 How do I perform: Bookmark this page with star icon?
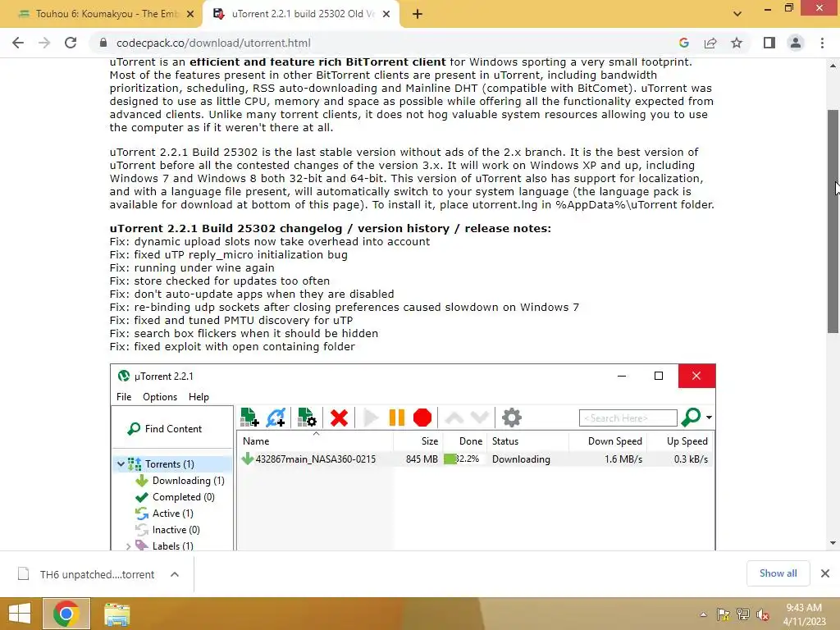(x=737, y=43)
